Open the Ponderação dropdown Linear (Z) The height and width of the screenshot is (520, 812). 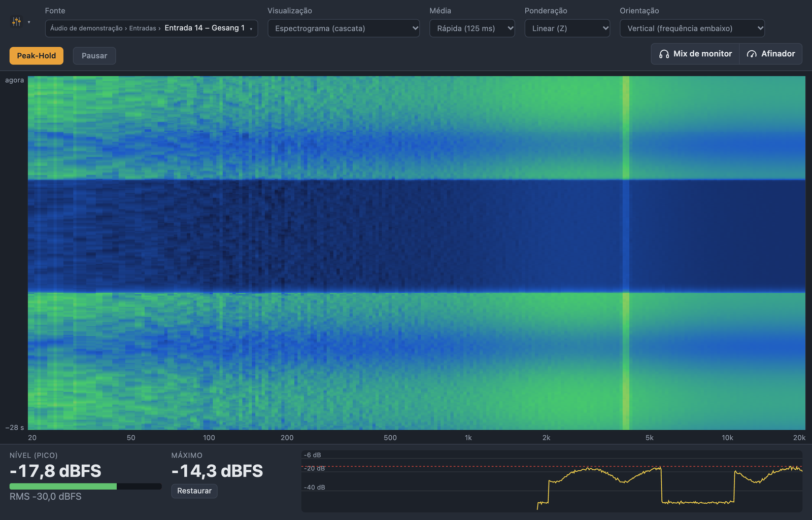pyautogui.click(x=567, y=28)
